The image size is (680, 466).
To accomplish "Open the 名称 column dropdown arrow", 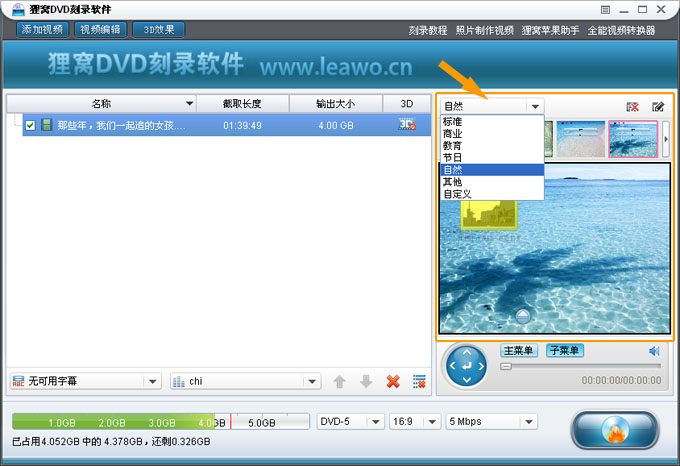I will pyautogui.click(x=189, y=104).
